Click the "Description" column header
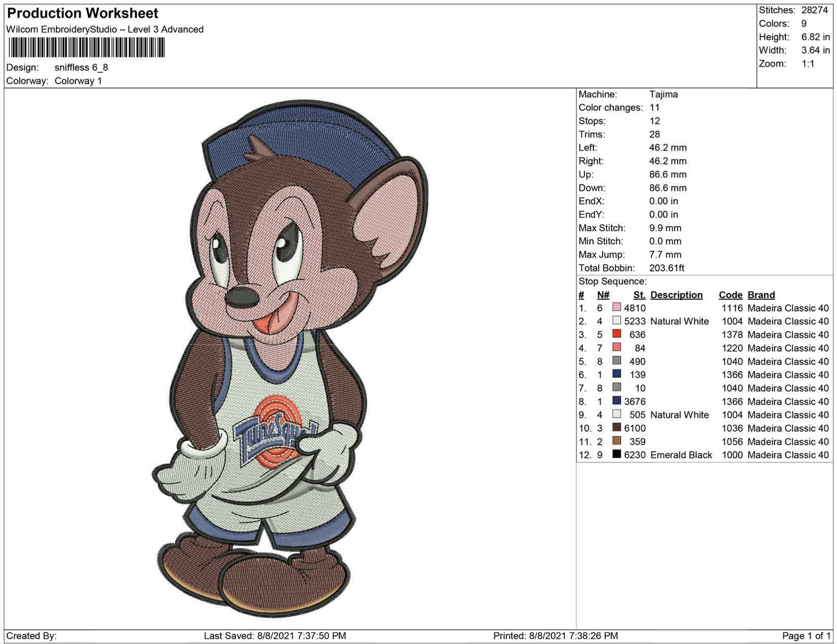The height and width of the screenshot is (644, 837). (677, 295)
